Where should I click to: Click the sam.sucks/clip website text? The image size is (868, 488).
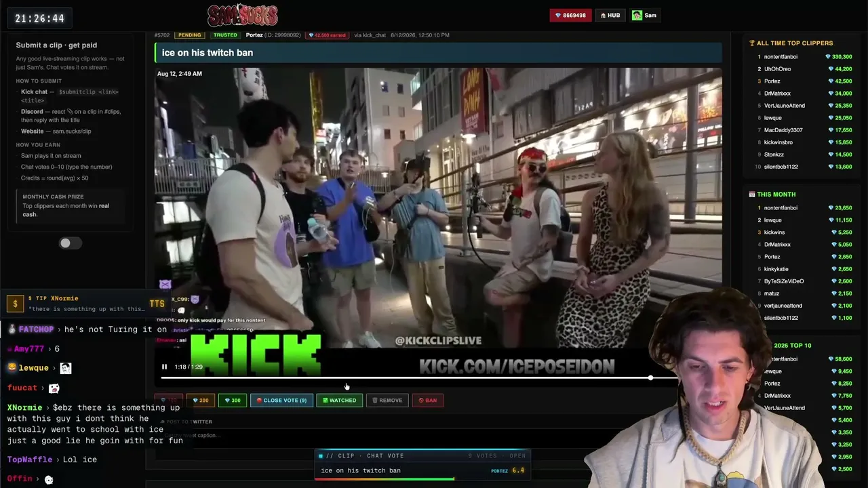pyautogui.click(x=72, y=131)
